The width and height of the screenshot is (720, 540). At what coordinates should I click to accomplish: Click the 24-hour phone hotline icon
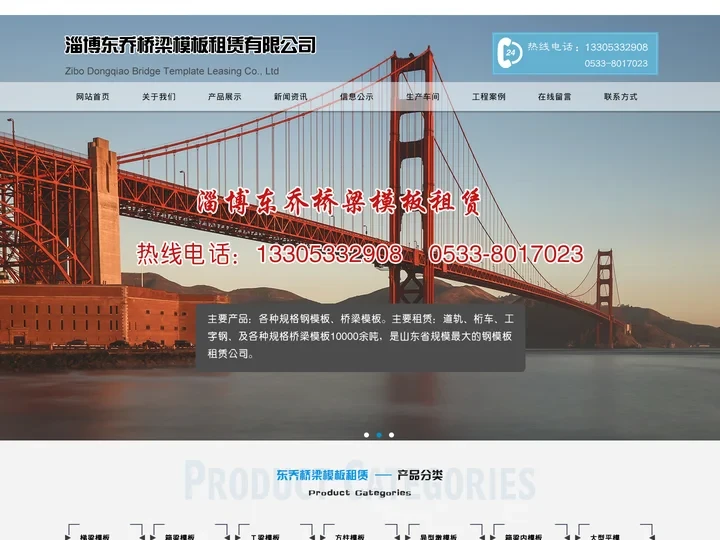(510, 53)
